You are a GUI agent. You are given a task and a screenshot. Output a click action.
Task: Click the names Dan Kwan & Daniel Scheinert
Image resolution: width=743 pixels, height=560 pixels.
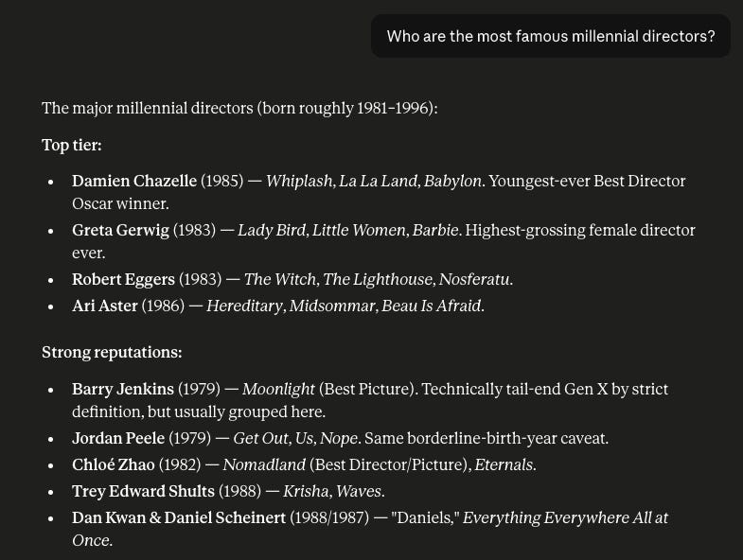tap(179, 517)
